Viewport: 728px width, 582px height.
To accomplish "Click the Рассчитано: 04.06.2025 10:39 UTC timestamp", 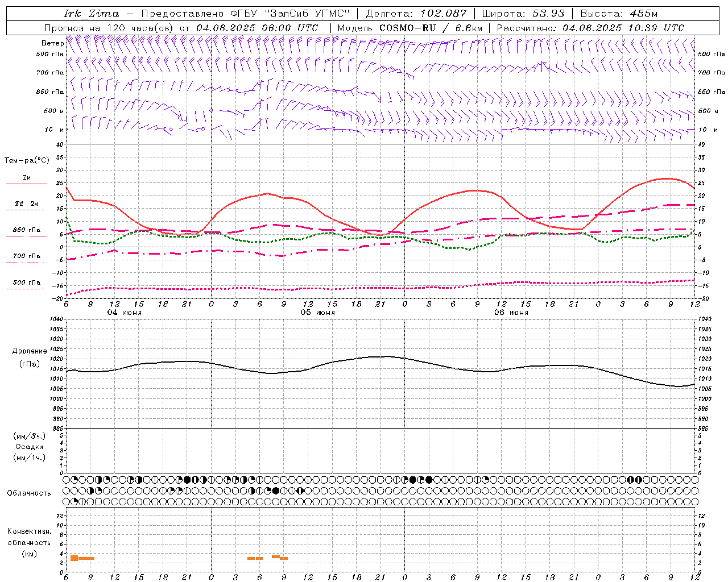I will 590,27.
